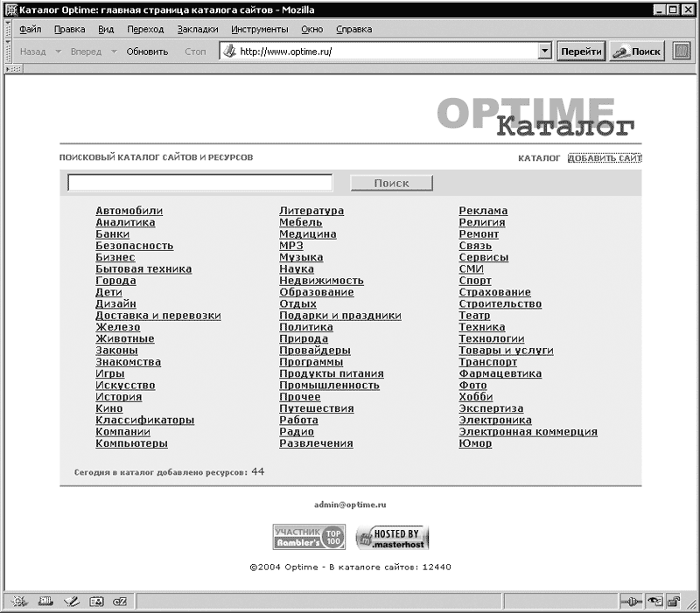Click the Перейти go button

581,52
